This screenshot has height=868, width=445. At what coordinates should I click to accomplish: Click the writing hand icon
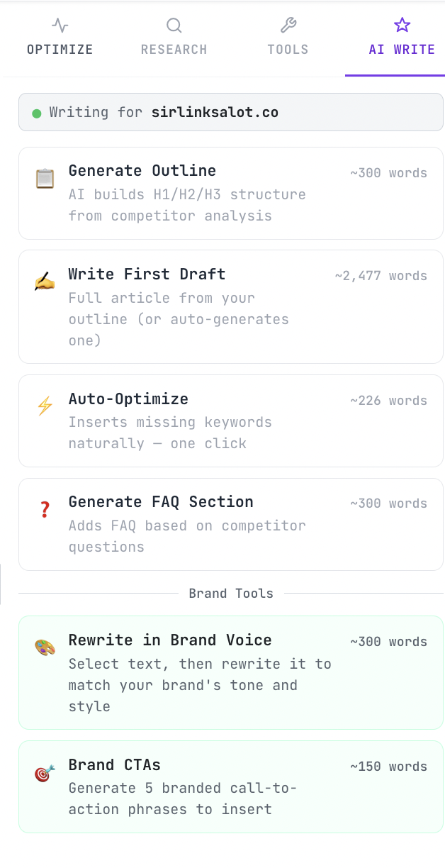45,282
